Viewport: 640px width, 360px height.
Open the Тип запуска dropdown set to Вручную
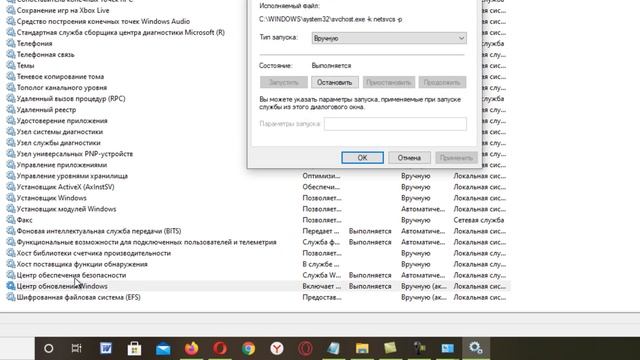point(389,38)
